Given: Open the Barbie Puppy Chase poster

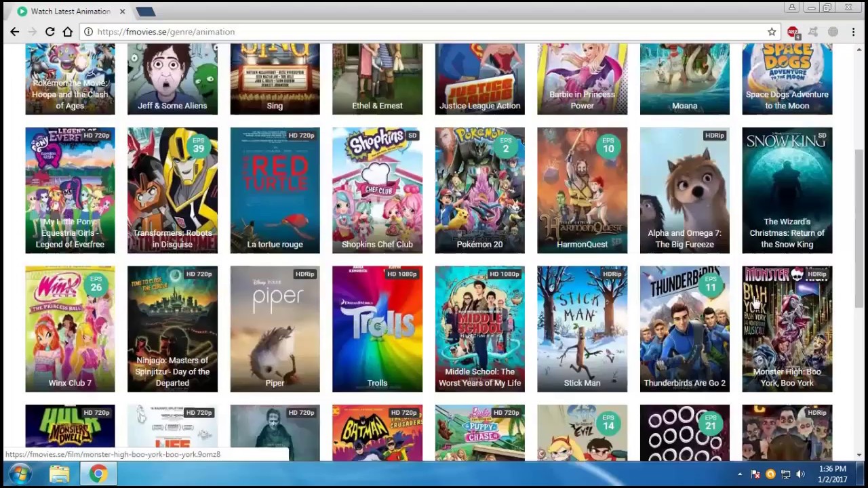Looking at the screenshot, I should 479,432.
